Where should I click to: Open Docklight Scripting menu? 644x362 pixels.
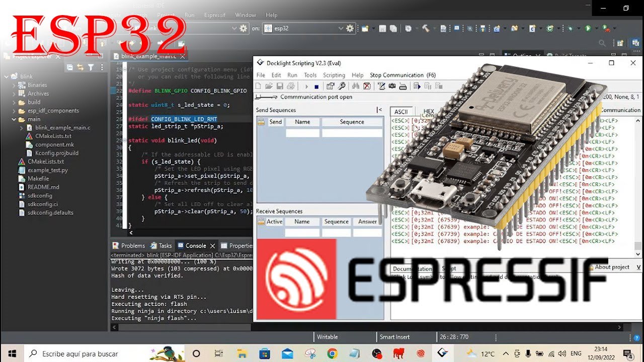click(334, 75)
